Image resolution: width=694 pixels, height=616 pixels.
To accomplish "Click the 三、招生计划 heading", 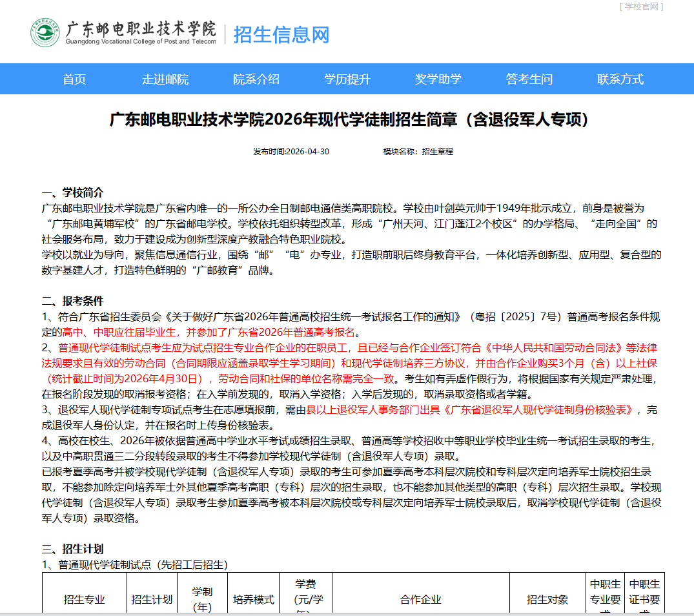I will tap(72, 549).
